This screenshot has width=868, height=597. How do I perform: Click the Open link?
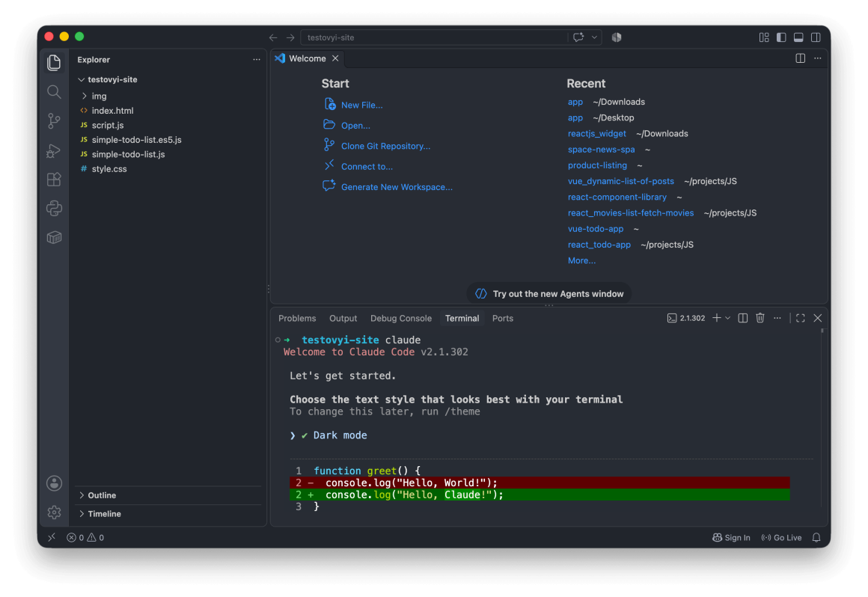(x=355, y=125)
